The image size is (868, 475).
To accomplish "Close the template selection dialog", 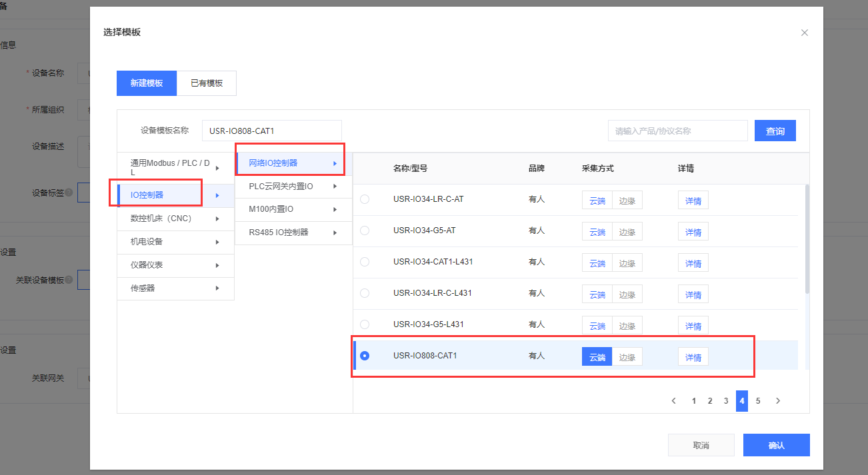I will (804, 33).
